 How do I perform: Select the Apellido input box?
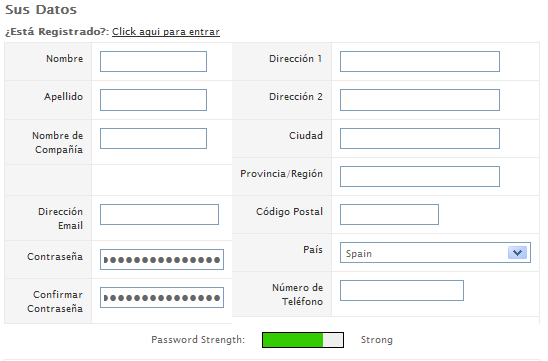tap(153, 100)
